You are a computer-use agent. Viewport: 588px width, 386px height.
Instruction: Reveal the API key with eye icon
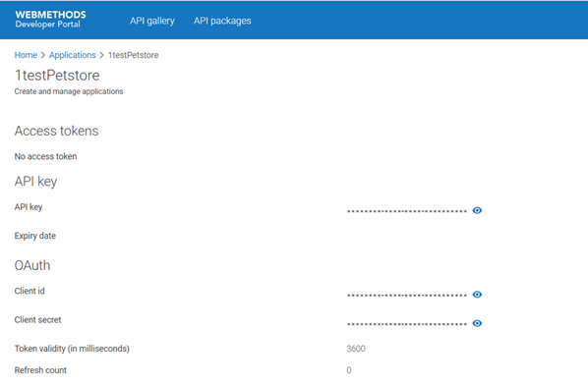point(477,210)
